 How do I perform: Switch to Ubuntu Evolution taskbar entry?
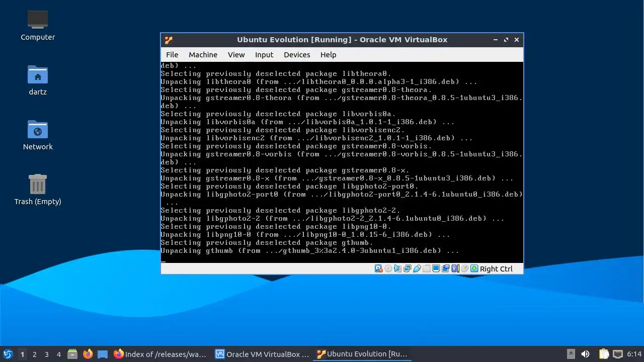tap(363, 354)
